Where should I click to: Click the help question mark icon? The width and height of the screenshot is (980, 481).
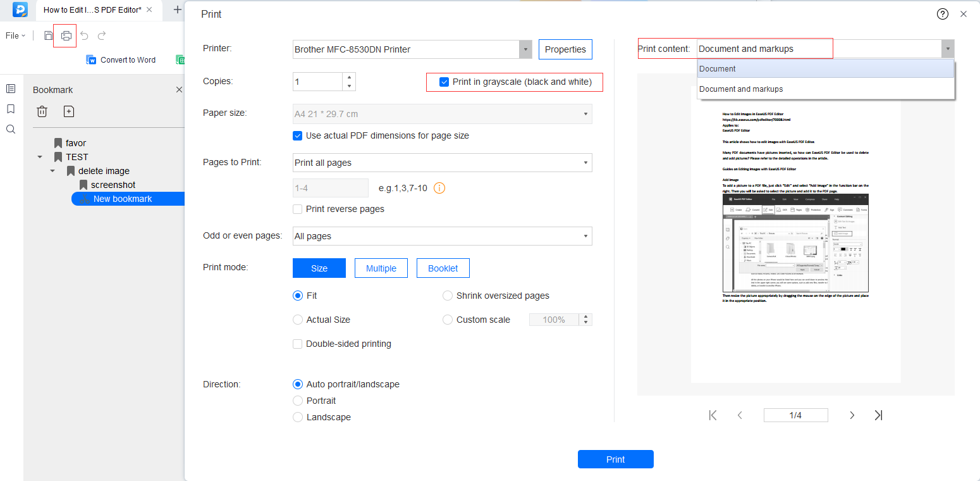tap(943, 14)
